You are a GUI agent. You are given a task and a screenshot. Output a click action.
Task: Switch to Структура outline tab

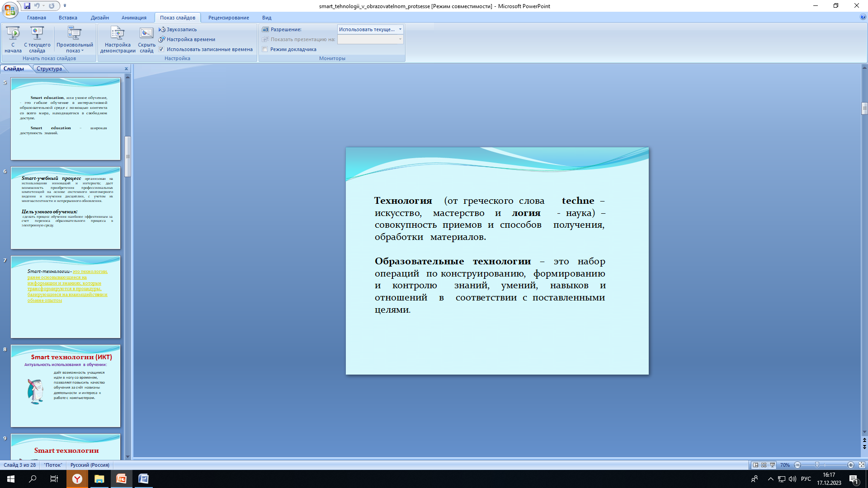(x=49, y=69)
